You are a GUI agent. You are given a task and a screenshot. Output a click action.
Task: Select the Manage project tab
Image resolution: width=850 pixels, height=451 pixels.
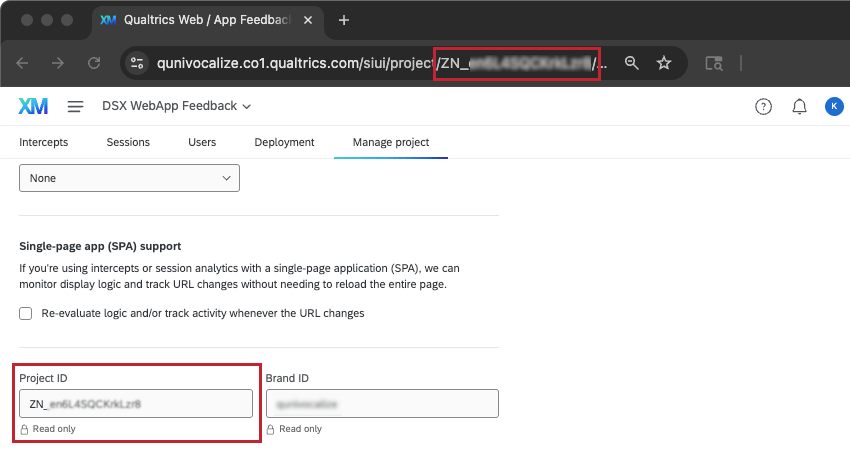(390, 142)
